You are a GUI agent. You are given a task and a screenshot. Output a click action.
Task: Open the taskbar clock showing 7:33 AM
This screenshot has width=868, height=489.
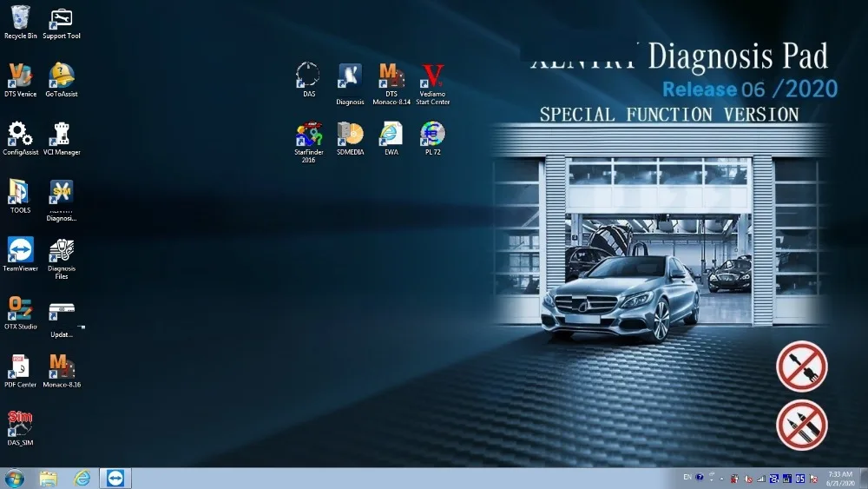(x=840, y=479)
